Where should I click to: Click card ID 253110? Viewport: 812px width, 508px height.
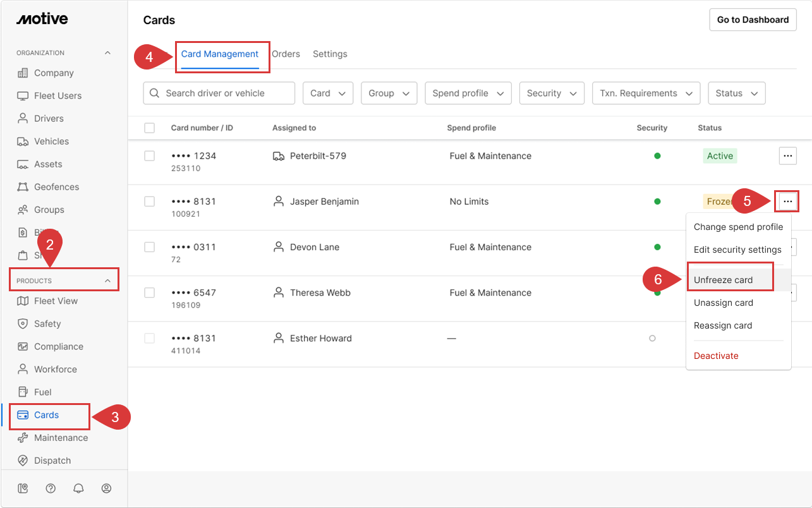pyautogui.click(x=186, y=169)
